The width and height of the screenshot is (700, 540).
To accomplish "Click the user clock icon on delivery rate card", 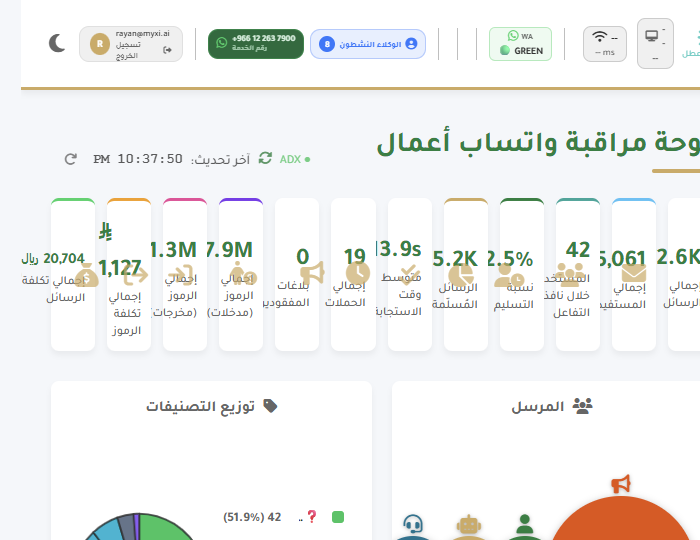I will tap(509, 276).
